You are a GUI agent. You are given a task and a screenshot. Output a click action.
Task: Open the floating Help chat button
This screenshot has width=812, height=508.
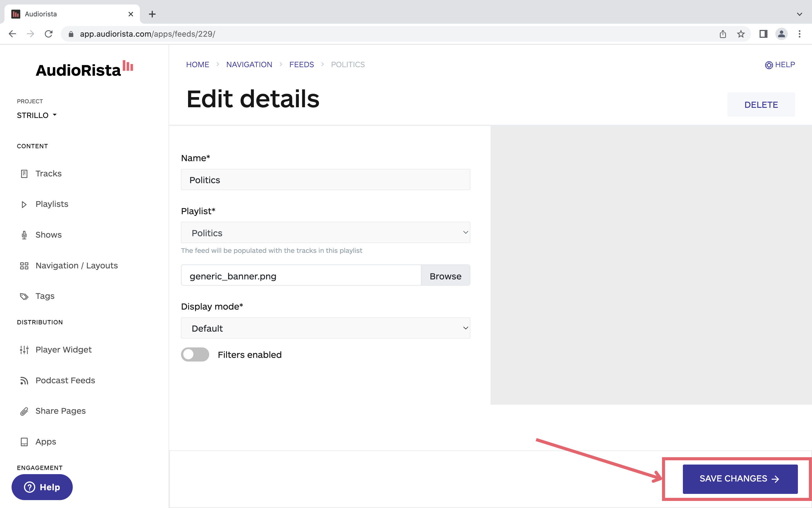point(42,487)
